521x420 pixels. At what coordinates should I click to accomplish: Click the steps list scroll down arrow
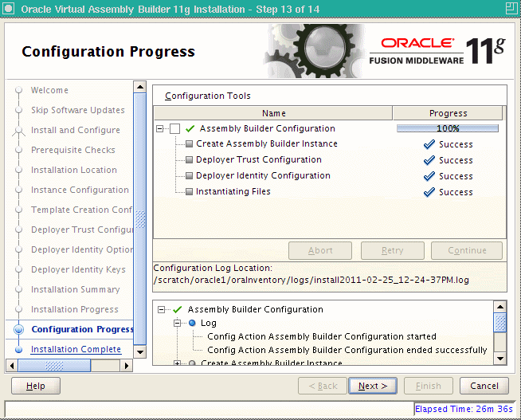(140, 352)
